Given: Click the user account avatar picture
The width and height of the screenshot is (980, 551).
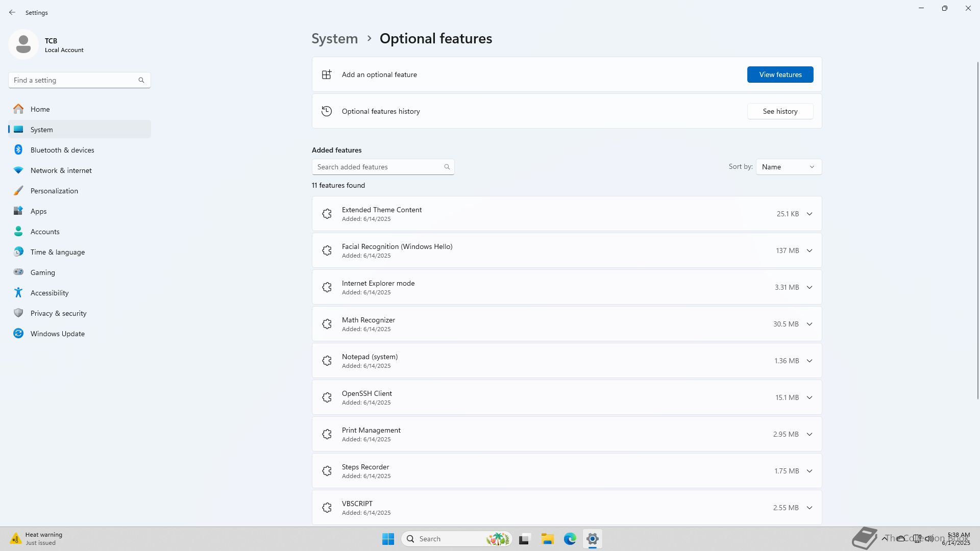Looking at the screenshot, I should [x=23, y=44].
